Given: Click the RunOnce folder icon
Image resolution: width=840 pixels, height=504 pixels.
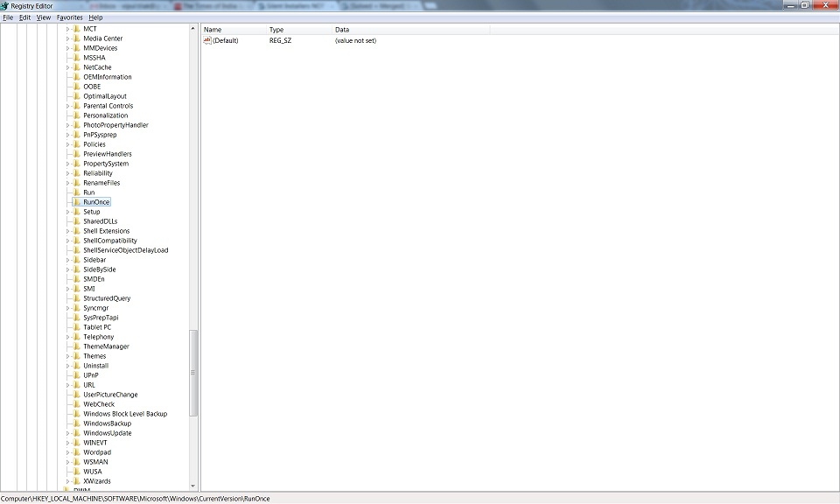Looking at the screenshot, I should 77,202.
